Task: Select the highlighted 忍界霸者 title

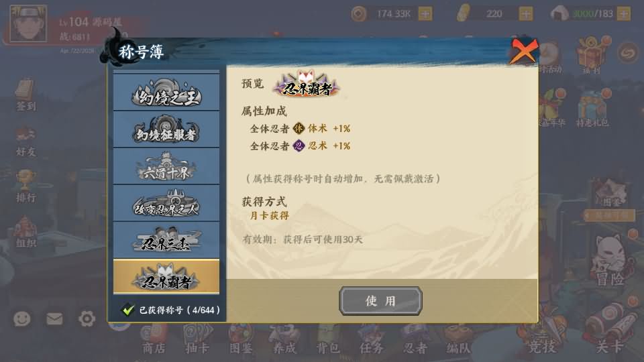Action: 166,277
